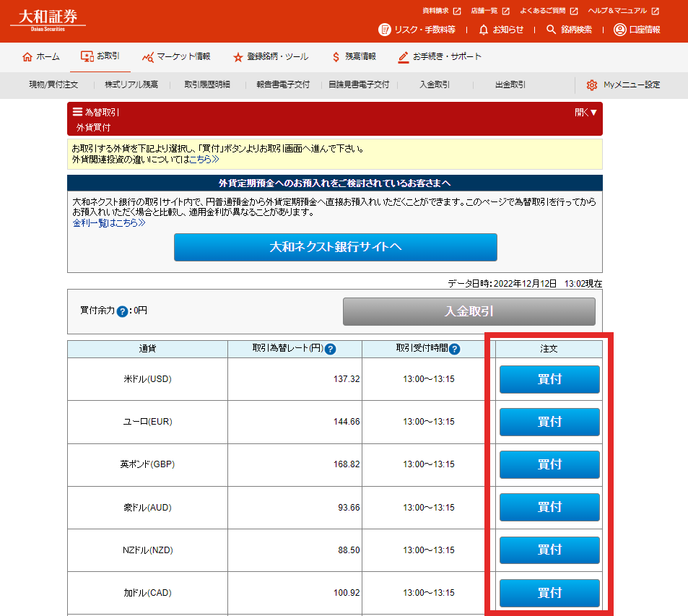
Task: Click 店舗一覧 header link text
Action: pos(484,11)
